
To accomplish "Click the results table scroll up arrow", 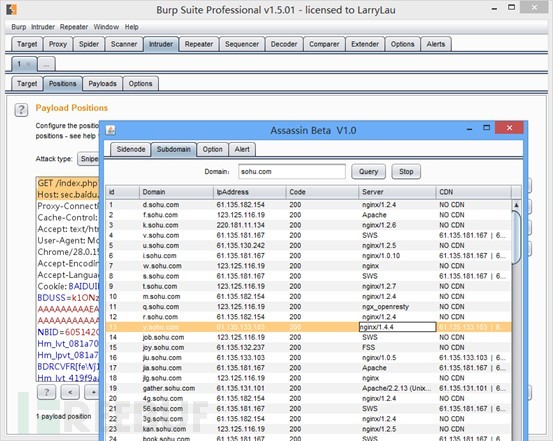I will pos(516,205).
